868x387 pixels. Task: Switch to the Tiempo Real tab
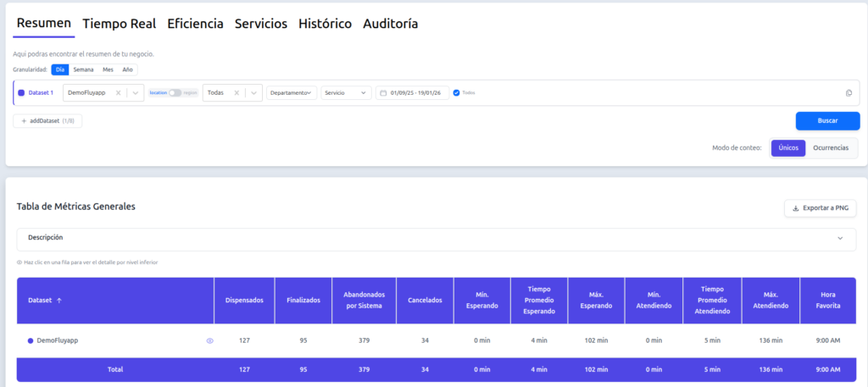click(119, 24)
